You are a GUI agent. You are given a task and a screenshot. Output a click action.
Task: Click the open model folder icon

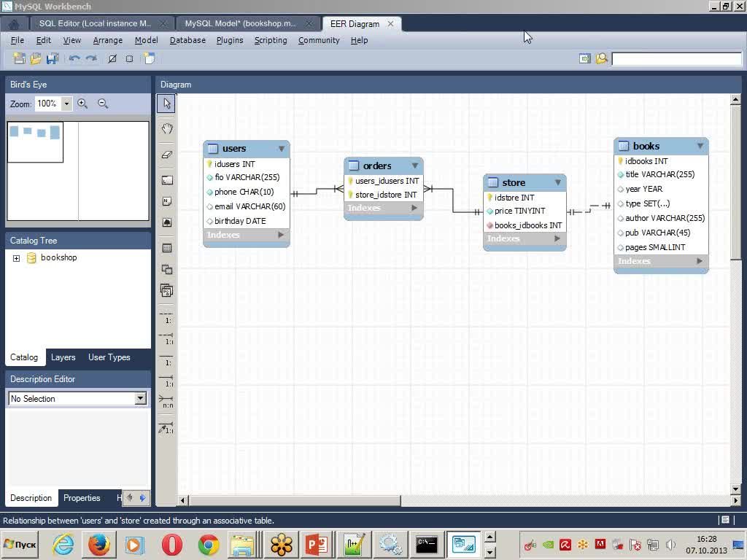click(x=36, y=58)
